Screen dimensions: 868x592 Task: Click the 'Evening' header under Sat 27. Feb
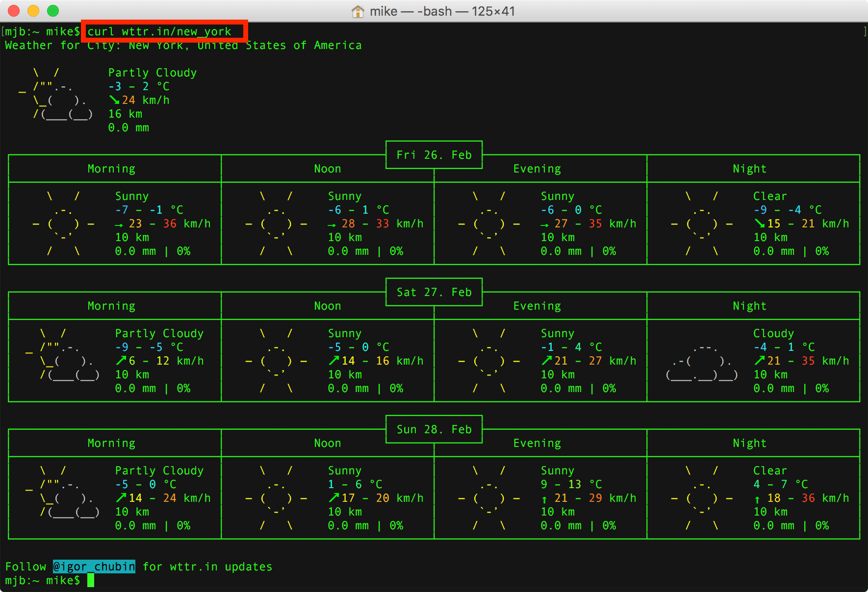click(537, 306)
